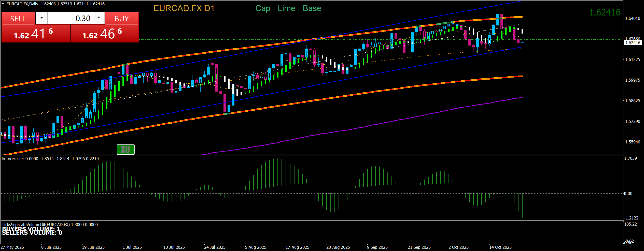Click the SELL button
The height and width of the screenshot is (251, 644).
(18, 19)
